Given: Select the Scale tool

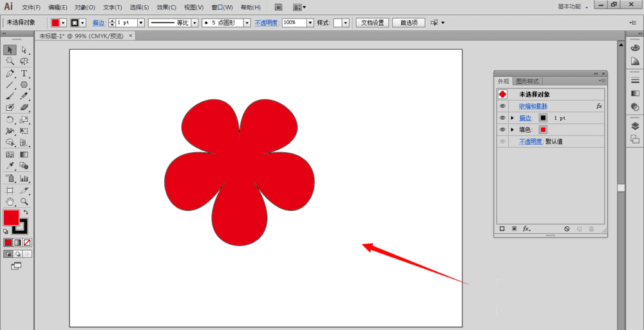Looking at the screenshot, I should [24, 120].
